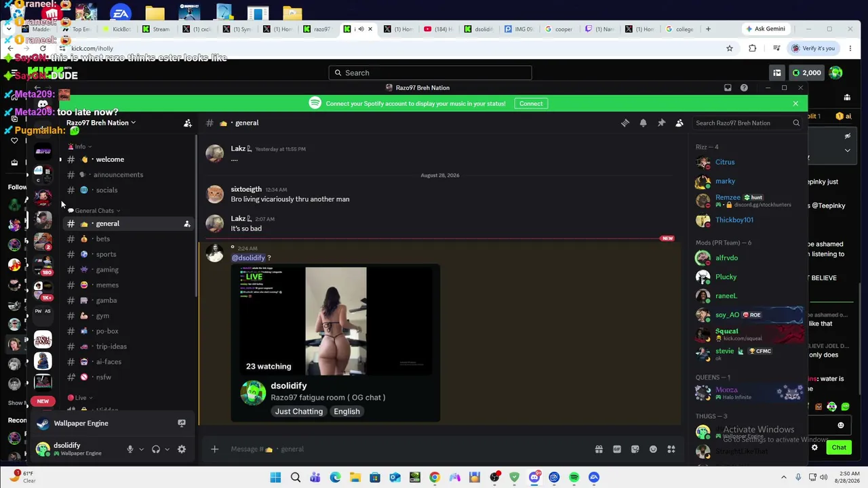Open the dsolidify channel link in embed

pos(289,386)
